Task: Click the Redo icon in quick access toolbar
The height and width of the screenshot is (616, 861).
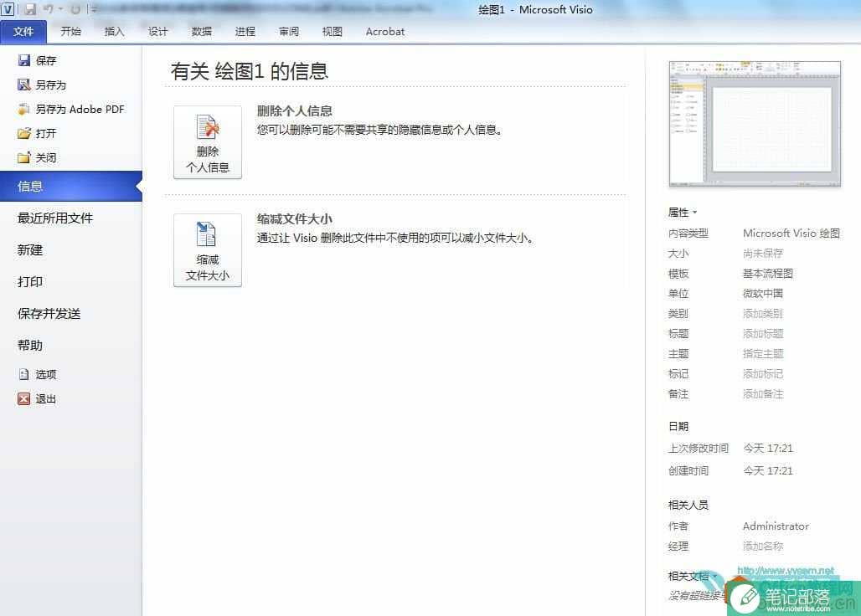Action: pyautogui.click(x=75, y=8)
